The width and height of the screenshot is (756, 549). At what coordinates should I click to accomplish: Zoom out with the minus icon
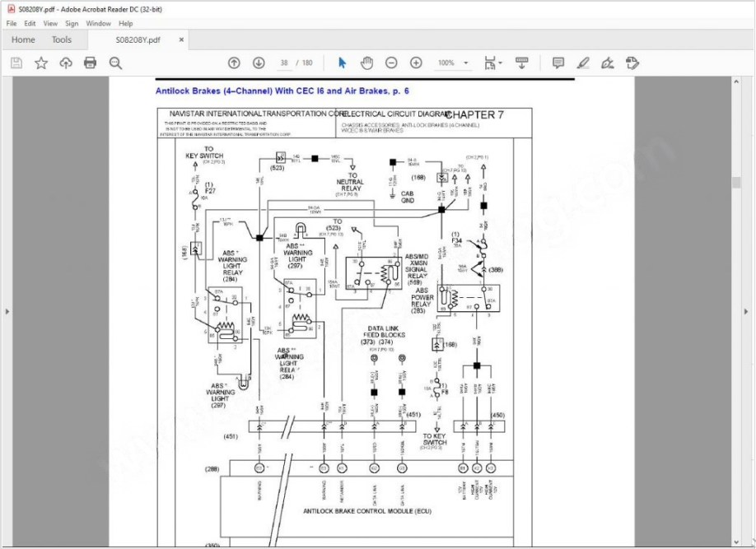(x=391, y=63)
